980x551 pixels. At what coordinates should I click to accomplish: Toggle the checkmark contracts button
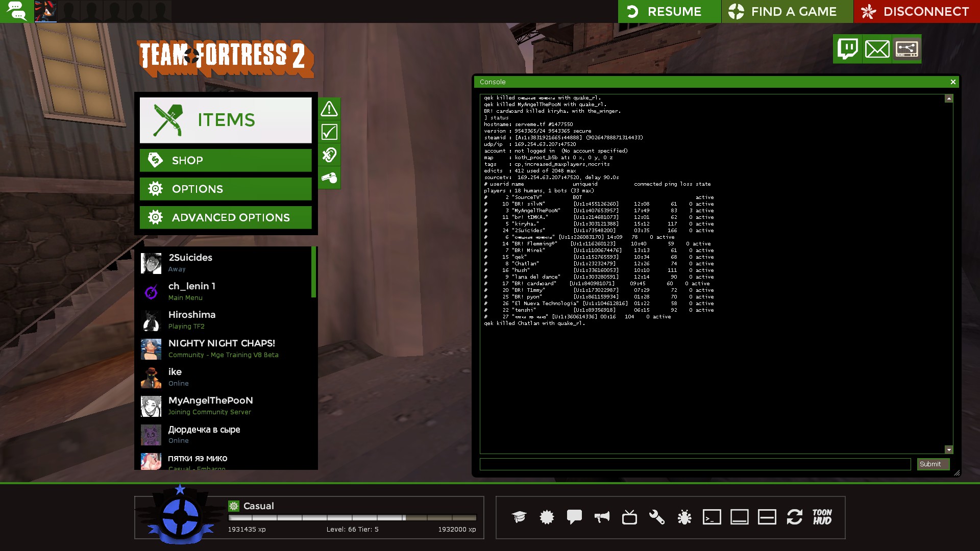(x=329, y=132)
